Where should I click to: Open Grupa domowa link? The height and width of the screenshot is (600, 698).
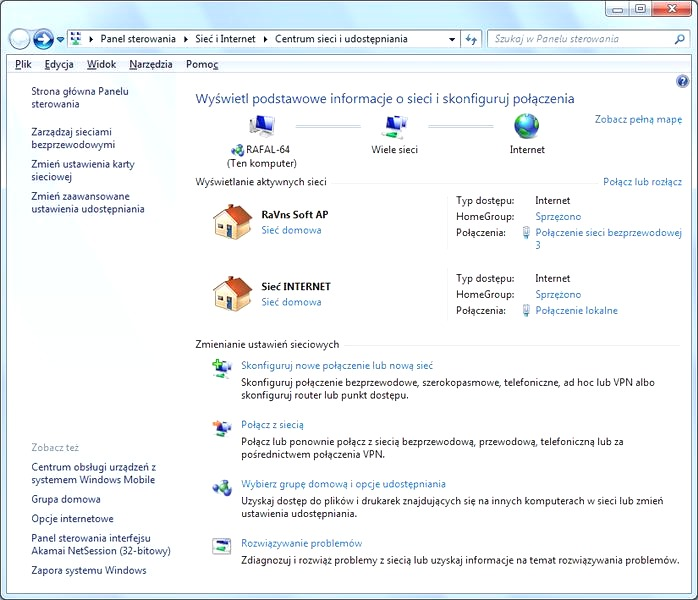point(66,499)
